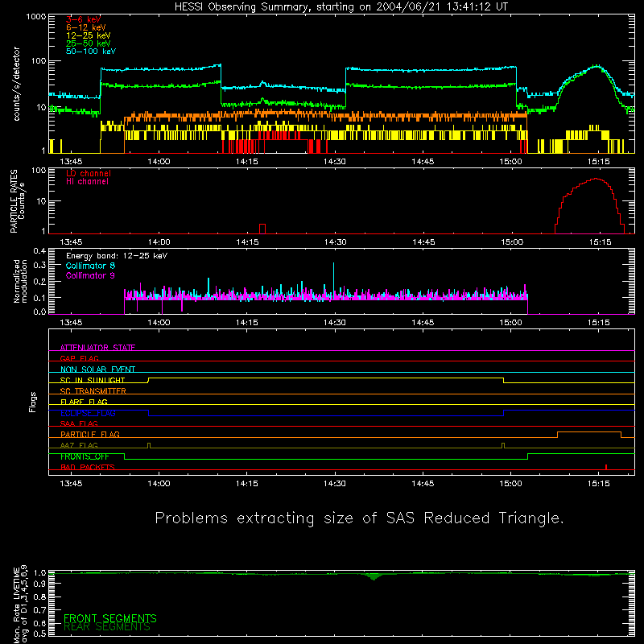Click the AAZ_FLAG label
This screenshot has width=644, height=644.
[x=79, y=445]
